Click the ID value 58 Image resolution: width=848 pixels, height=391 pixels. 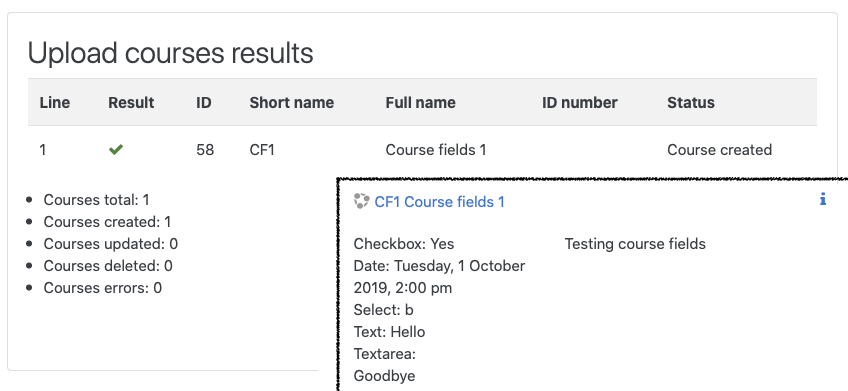click(x=205, y=150)
